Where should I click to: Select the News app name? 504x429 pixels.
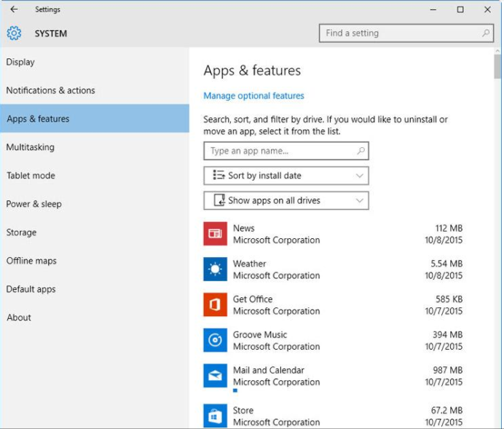244,228
